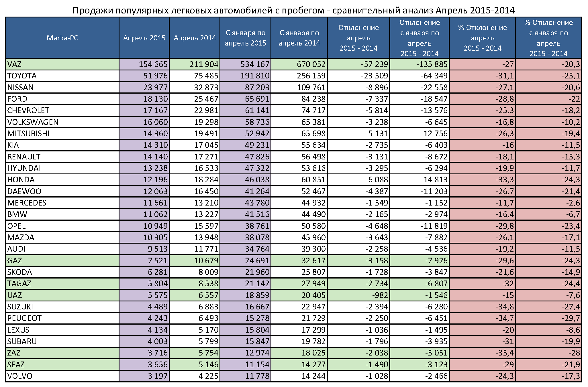Select the VOLVO brand cell
Image resolution: width=588 pixels, height=387 pixels.
[x=20, y=376]
